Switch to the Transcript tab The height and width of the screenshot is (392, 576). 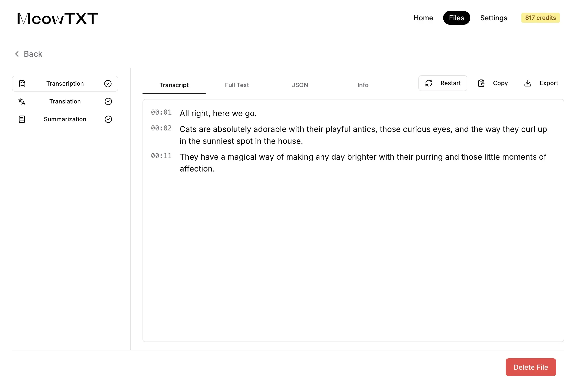[174, 85]
